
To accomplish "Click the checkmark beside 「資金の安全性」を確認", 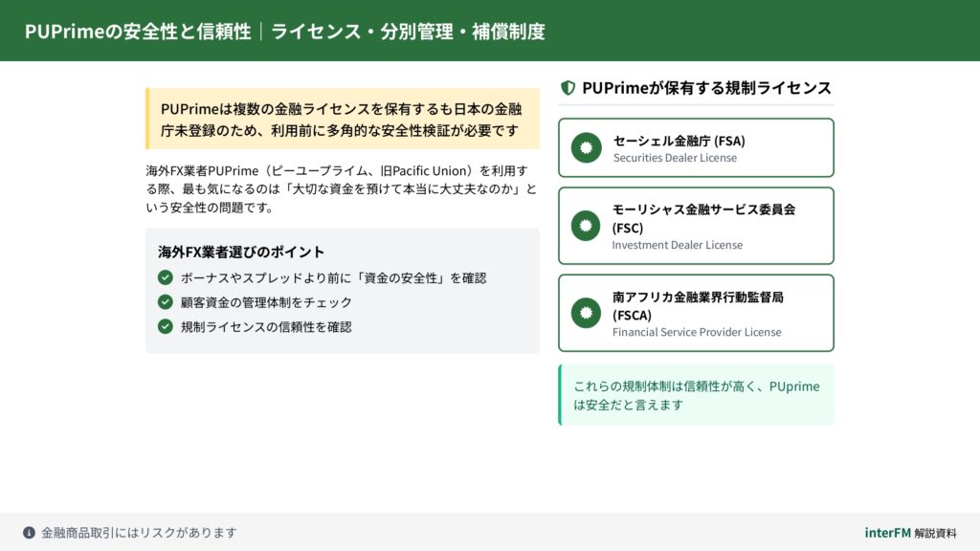I will pyautogui.click(x=166, y=277).
